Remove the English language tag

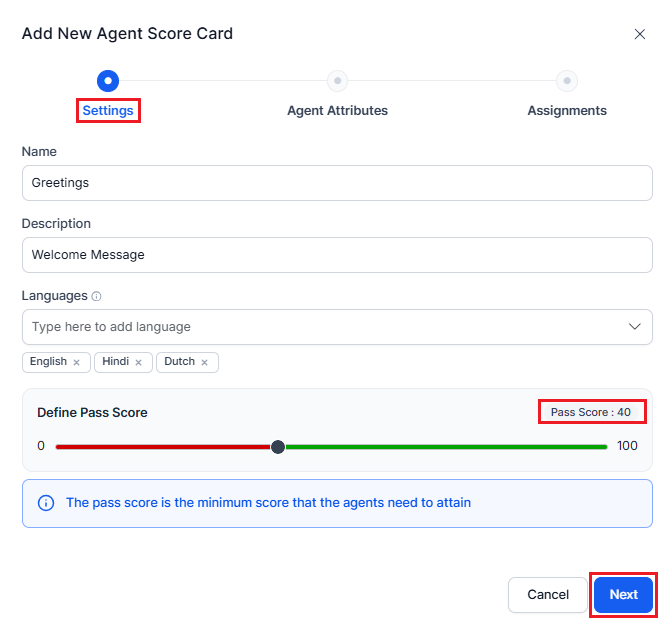pyautogui.click(x=76, y=362)
